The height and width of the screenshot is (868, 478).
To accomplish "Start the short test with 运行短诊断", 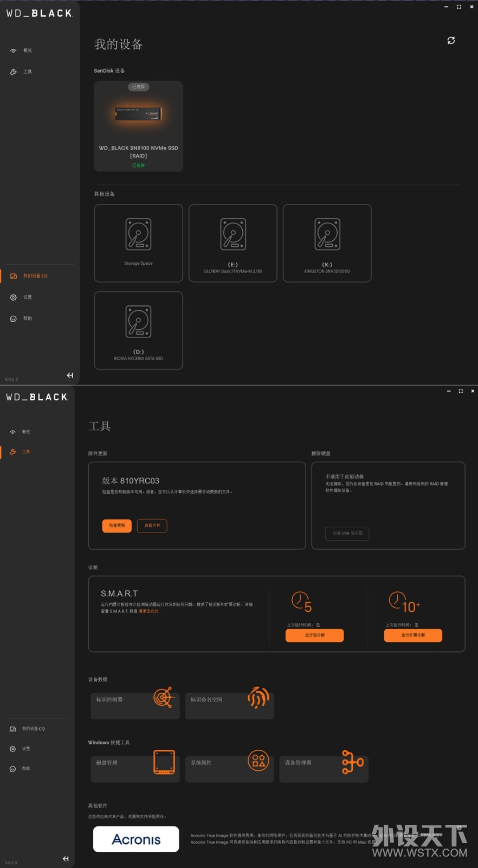I will tap(315, 635).
